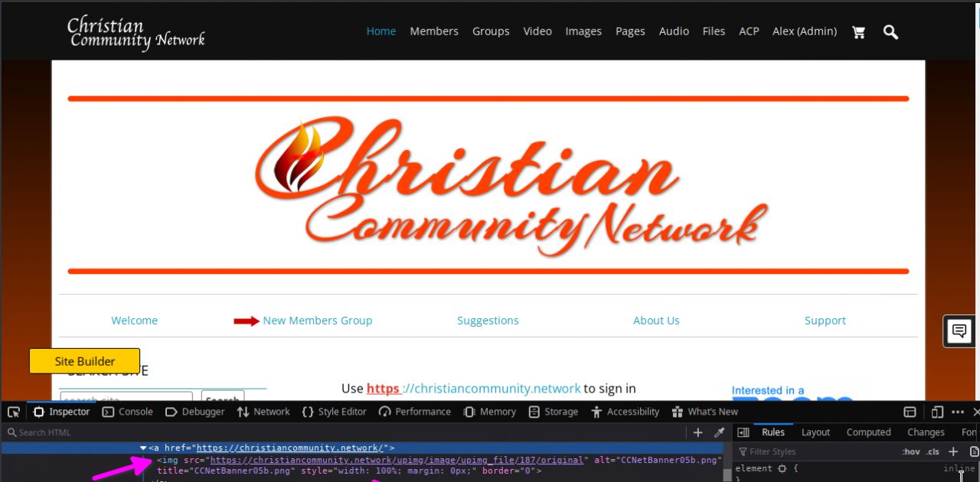
Task: Open Audio in site menu
Action: point(674,31)
